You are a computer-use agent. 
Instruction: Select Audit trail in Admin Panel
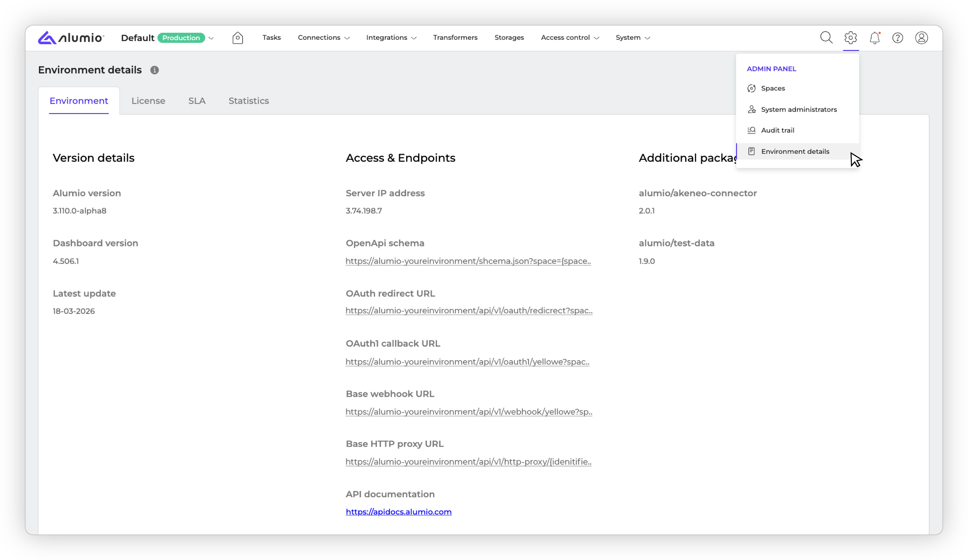(777, 130)
